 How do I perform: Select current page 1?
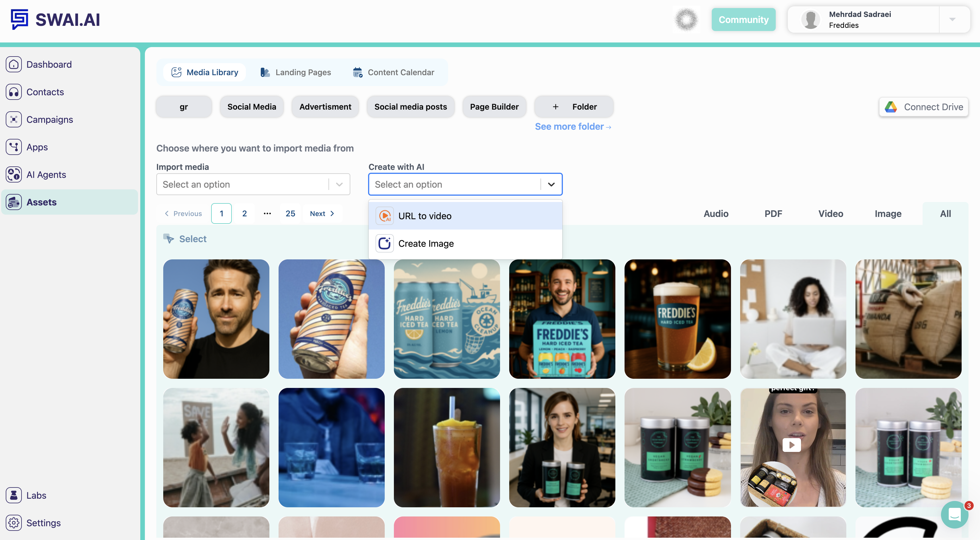(x=221, y=213)
